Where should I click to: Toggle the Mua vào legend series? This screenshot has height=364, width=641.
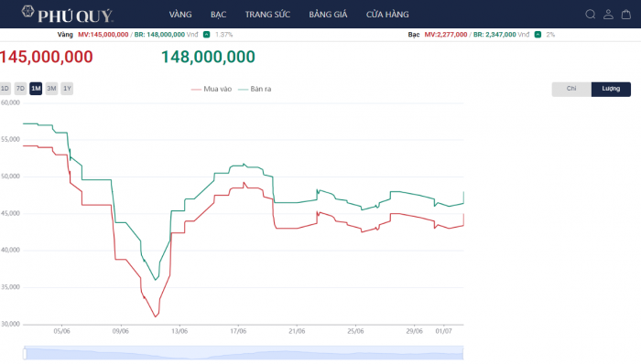(212, 89)
